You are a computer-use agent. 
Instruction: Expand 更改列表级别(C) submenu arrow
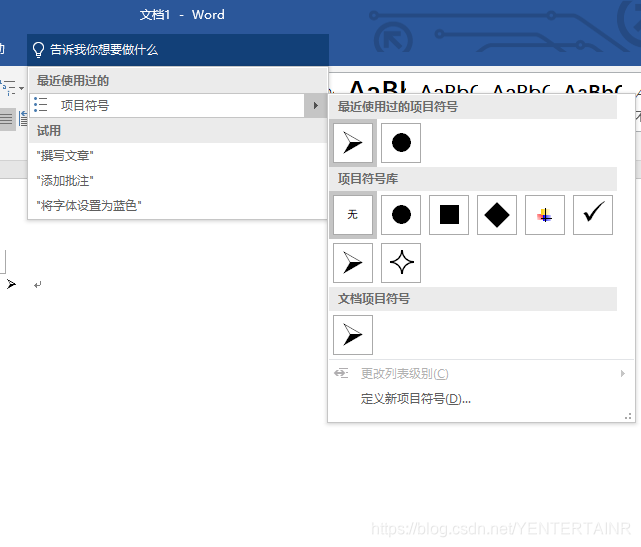click(x=623, y=373)
